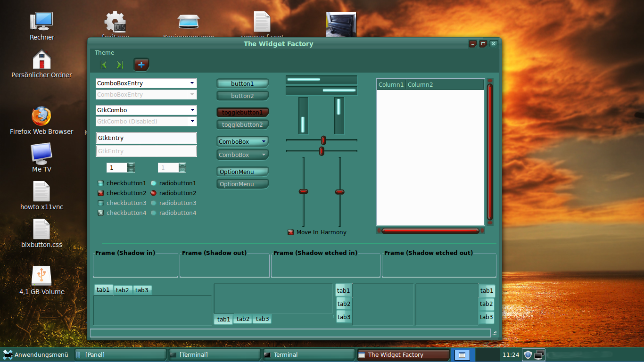Open the first OptionMenu
644x362 pixels.
[242, 172]
